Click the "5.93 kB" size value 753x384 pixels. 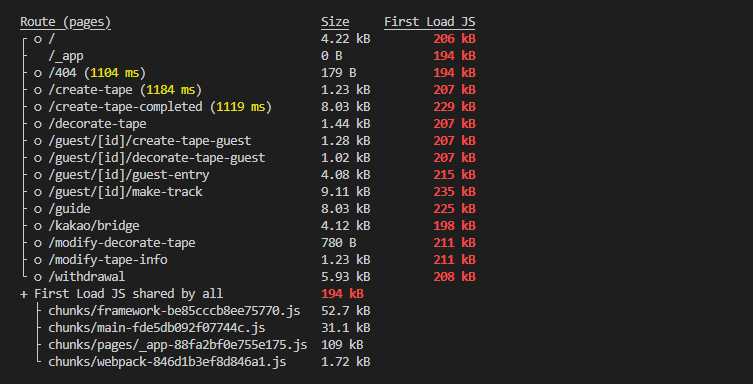(x=346, y=277)
